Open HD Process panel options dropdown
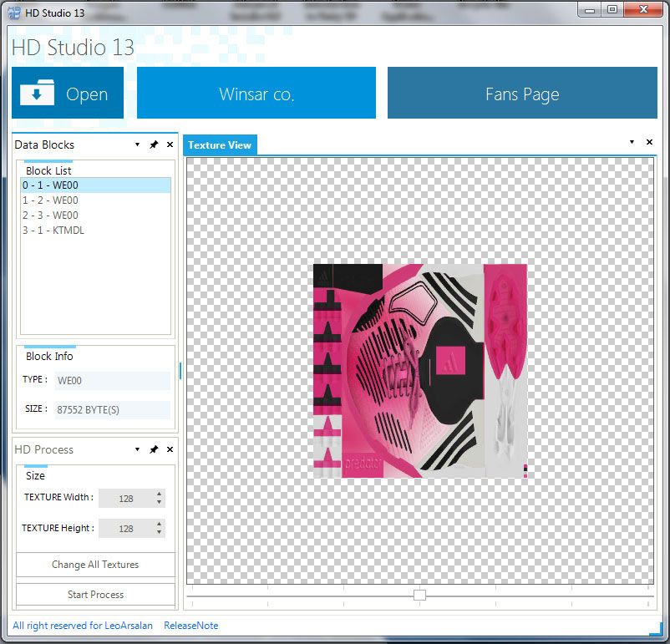670x644 pixels. [137, 450]
